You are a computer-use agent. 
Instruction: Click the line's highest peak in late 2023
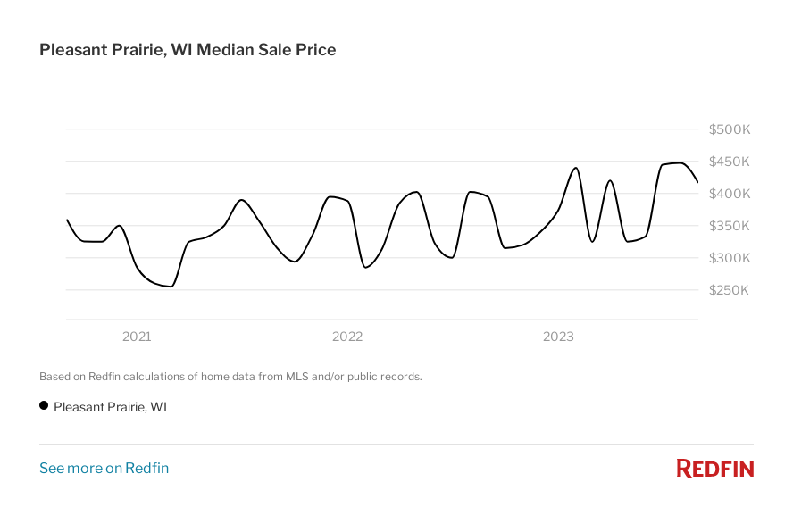pyautogui.click(x=680, y=162)
